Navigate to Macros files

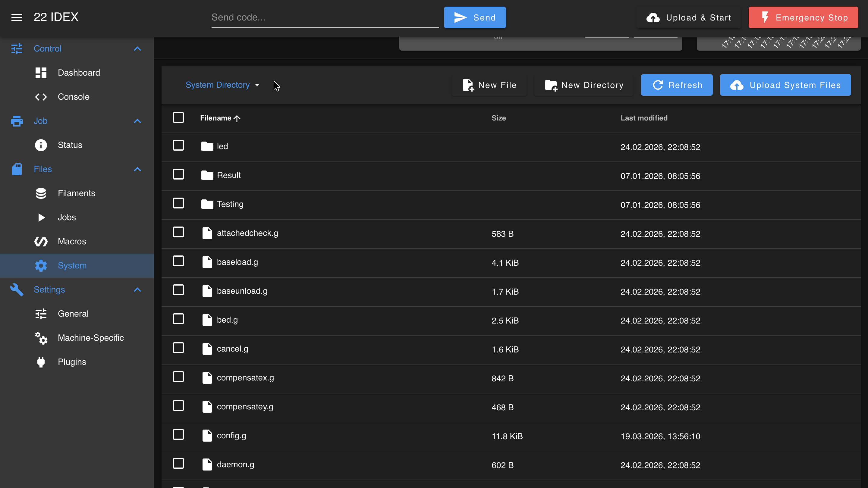(x=77, y=242)
